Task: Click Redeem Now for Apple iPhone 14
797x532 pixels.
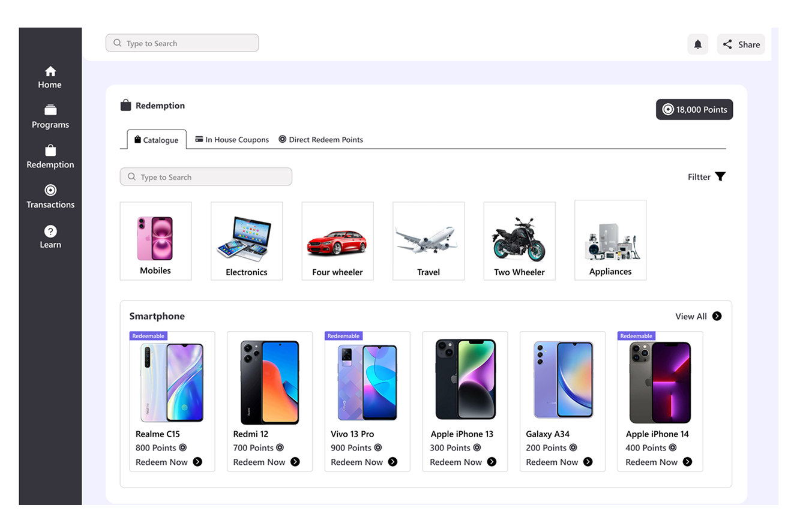Action: click(x=651, y=462)
